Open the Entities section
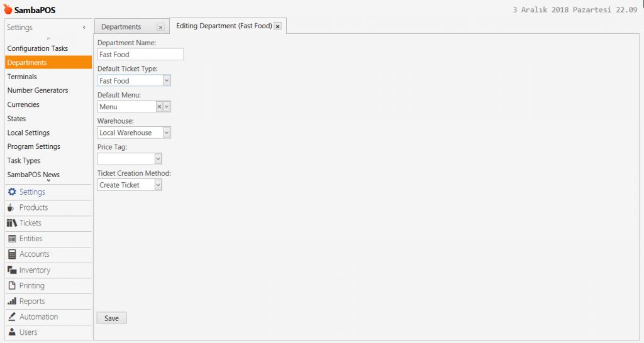The height and width of the screenshot is (343, 644). click(x=48, y=238)
